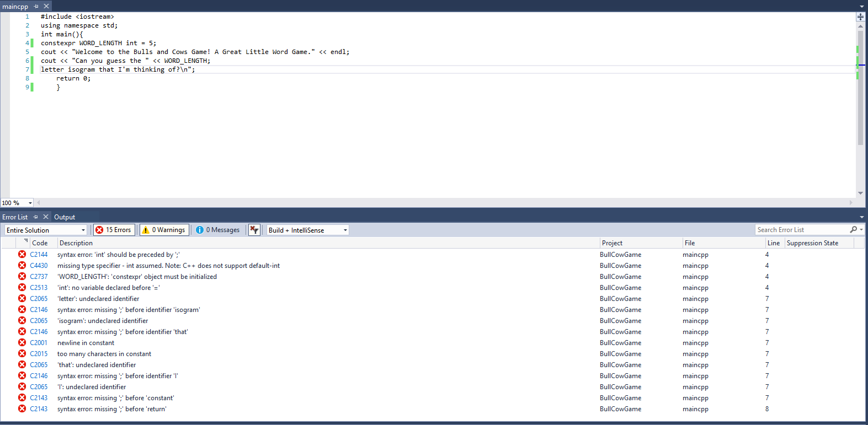Open error code C2144 link
Image resolution: width=868 pixels, height=425 pixels.
point(39,255)
